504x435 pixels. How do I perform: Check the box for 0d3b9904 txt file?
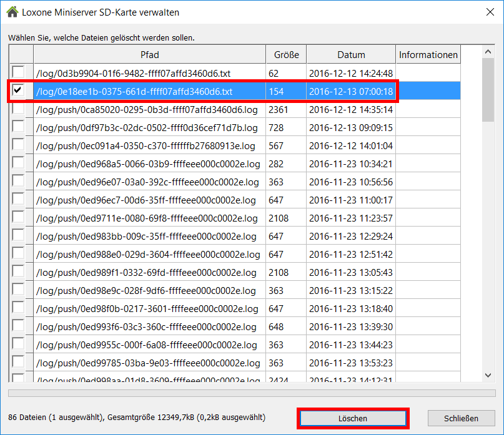pyautogui.click(x=18, y=72)
